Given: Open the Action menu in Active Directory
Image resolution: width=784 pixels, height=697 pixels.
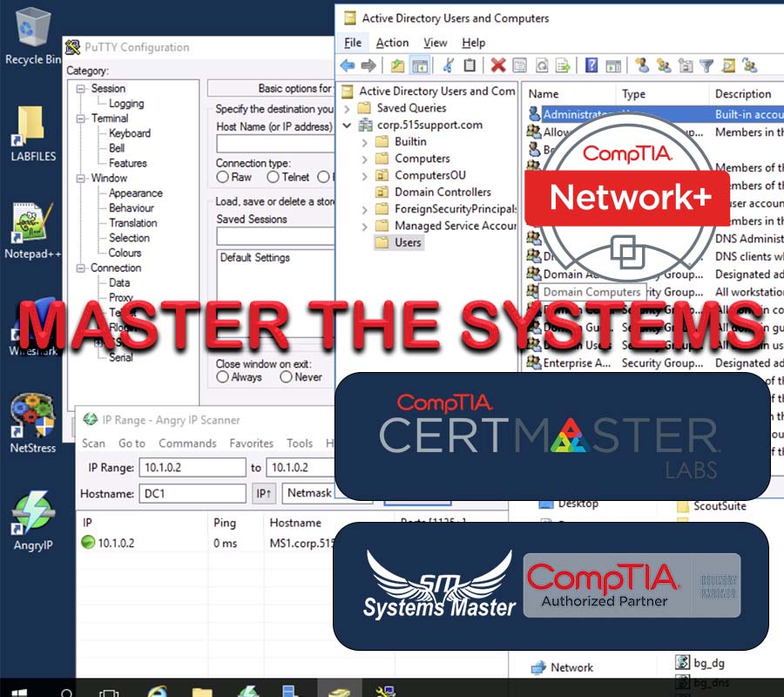Looking at the screenshot, I should [392, 42].
